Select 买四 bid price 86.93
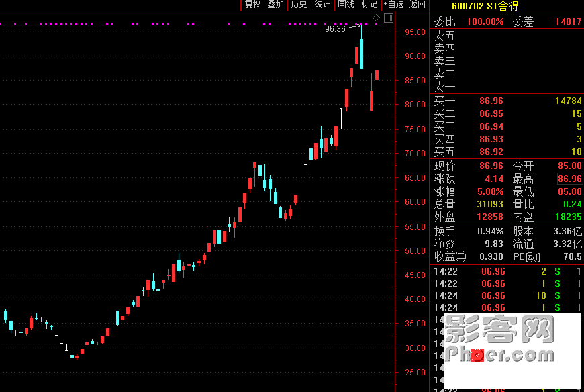Screen dimensions: 584x392 pos(491,139)
